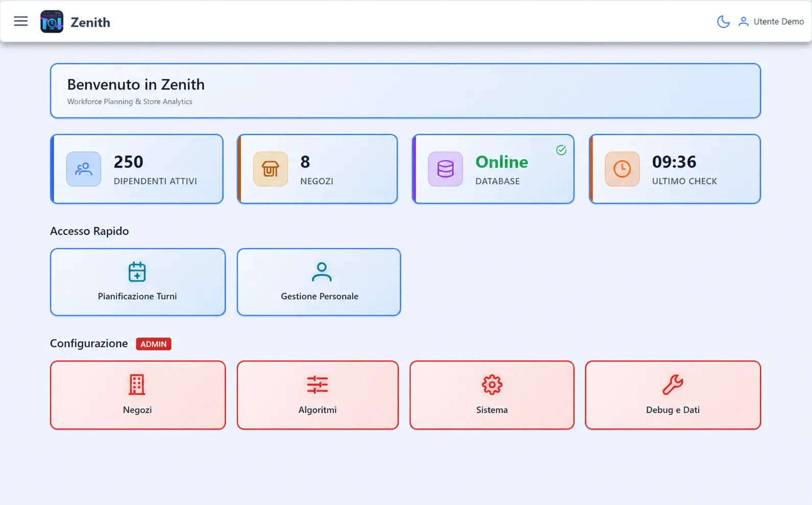Click the 8 stores count value
This screenshot has height=505, width=812.
(x=305, y=162)
